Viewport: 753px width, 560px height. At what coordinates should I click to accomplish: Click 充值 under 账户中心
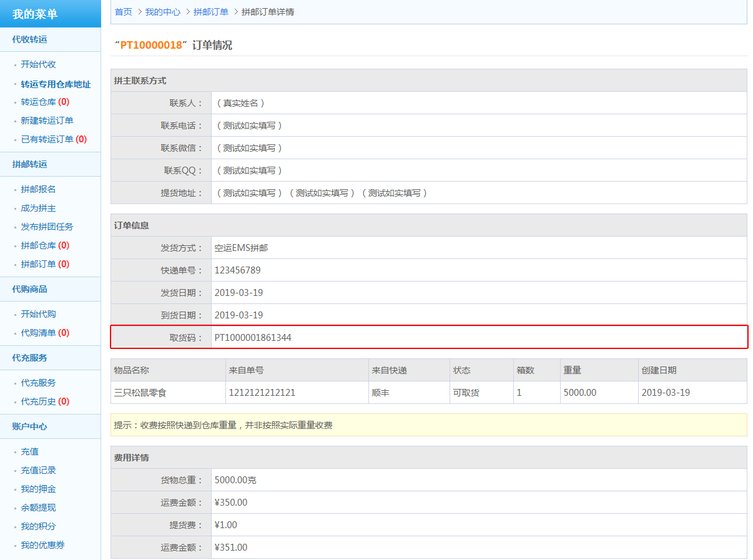pos(29,451)
